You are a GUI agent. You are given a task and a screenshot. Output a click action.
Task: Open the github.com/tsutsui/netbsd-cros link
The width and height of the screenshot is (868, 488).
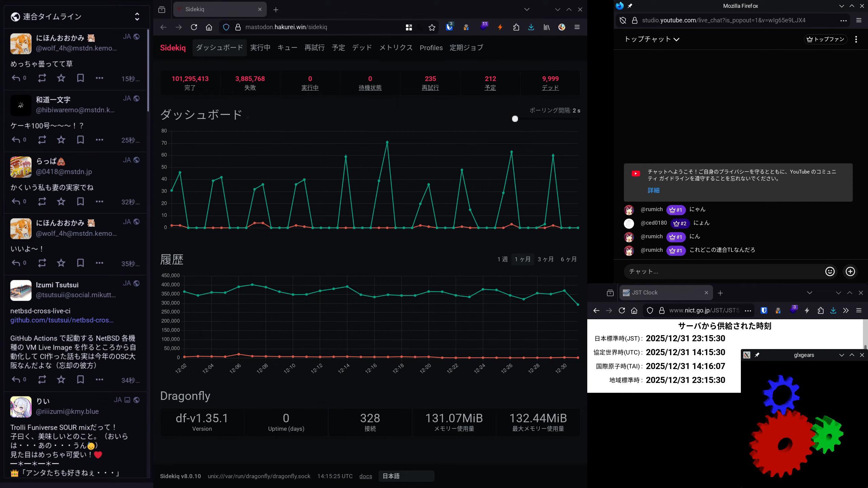pyautogui.click(x=62, y=320)
